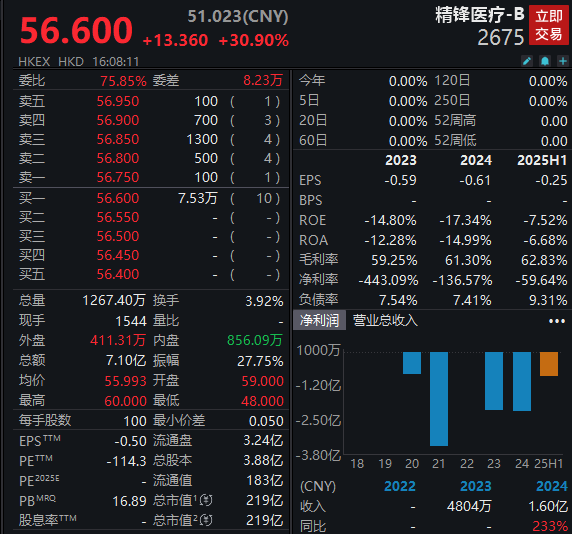Click the change percentage +30.90%
This screenshot has height=534, width=572.
coord(254,40)
